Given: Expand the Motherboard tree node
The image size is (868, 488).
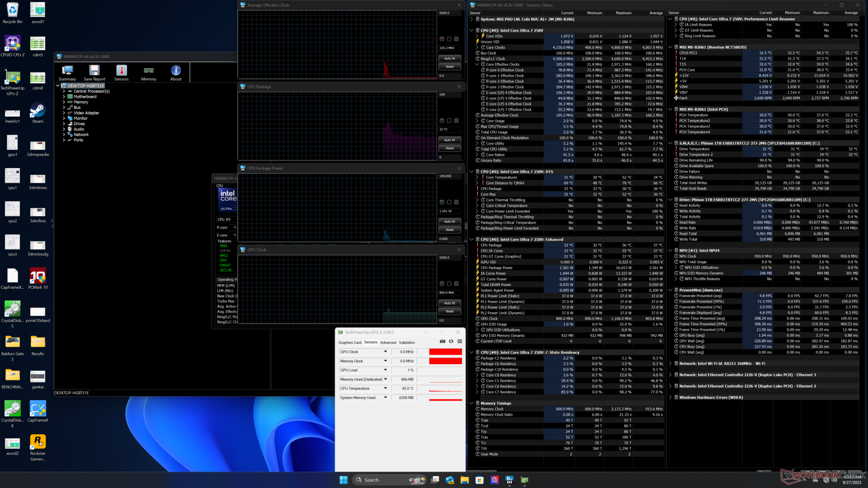Looking at the screenshot, I should pyautogui.click(x=64, y=97).
